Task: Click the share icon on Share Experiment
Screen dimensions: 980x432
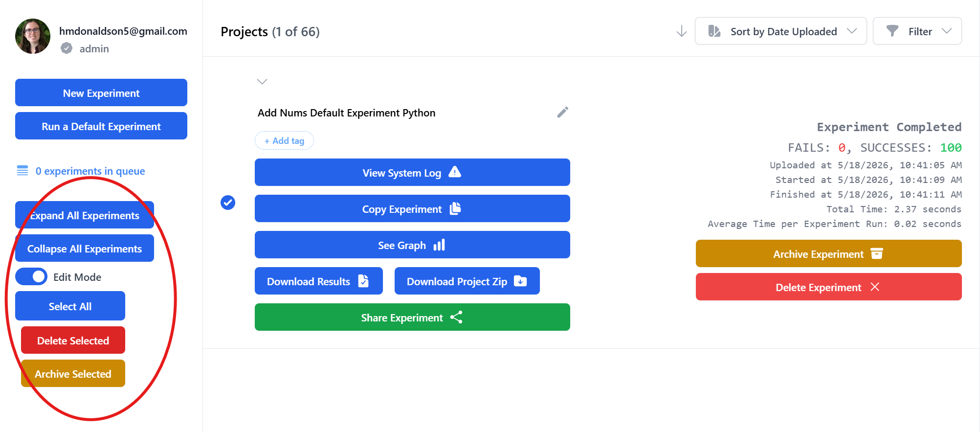Action: (456, 317)
